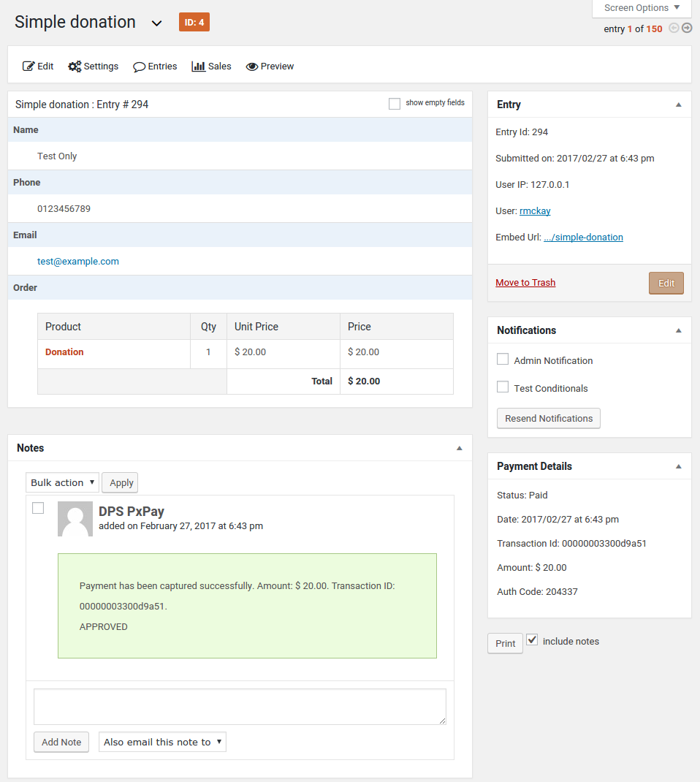Click the Unit Price column header
The width and height of the screenshot is (700, 782).
pos(256,327)
